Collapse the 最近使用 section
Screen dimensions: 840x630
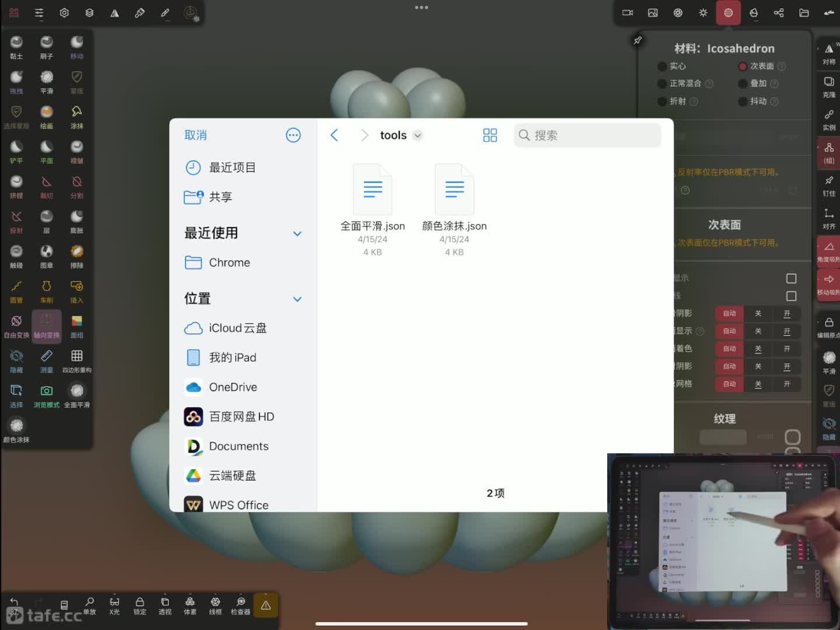pyautogui.click(x=297, y=233)
